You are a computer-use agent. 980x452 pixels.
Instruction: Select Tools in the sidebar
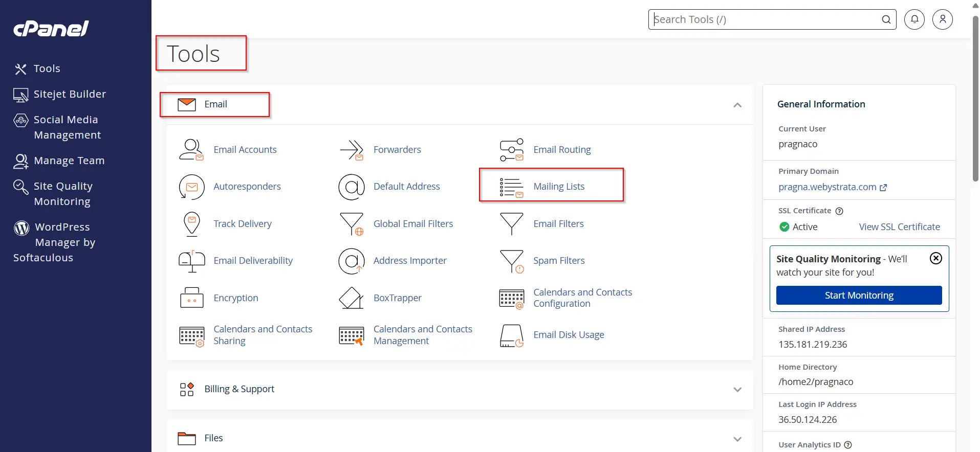(x=37, y=69)
